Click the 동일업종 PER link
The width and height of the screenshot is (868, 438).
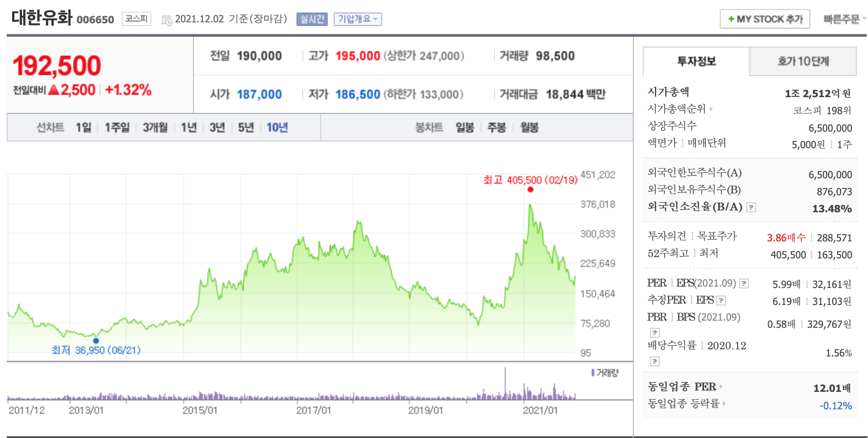pyautogui.click(x=682, y=386)
